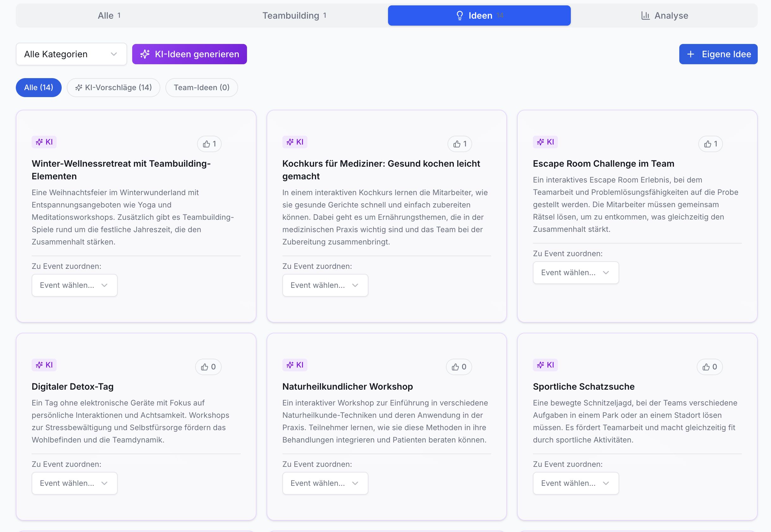771x532 pixels.
Task: Go to the Analyse tab
Action: pos(664,16)
